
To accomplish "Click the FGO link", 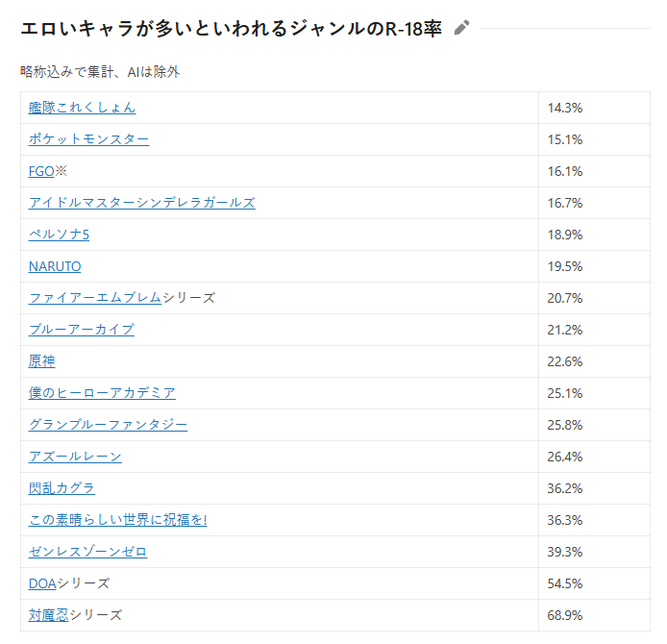I will [x=41, y=171].
